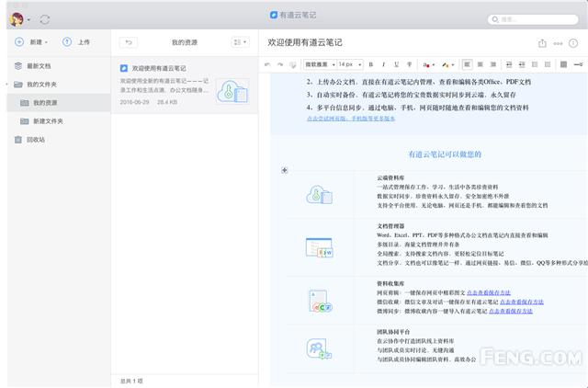Redo the edit in the editor toolbar

(x=280, y=64)
